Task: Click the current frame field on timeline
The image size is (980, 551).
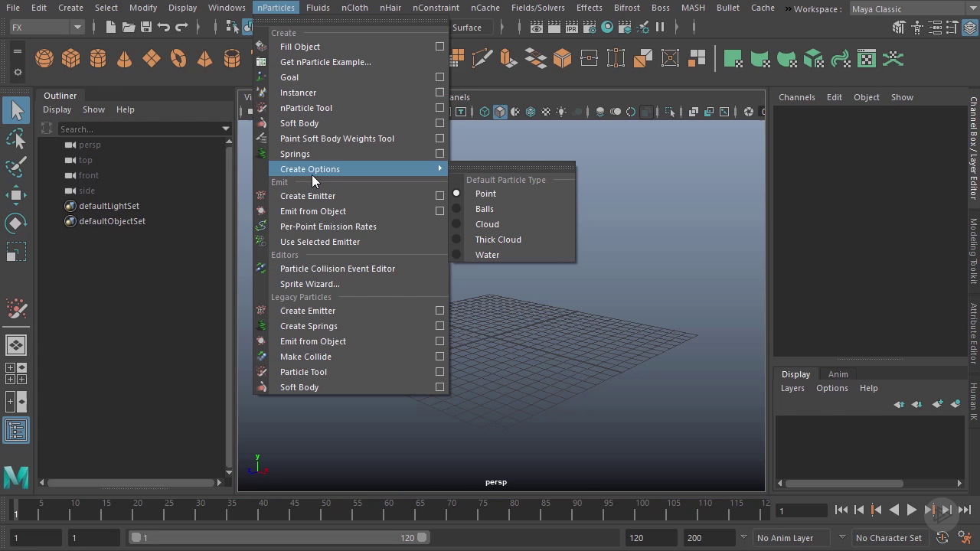Action: (801, 510)
